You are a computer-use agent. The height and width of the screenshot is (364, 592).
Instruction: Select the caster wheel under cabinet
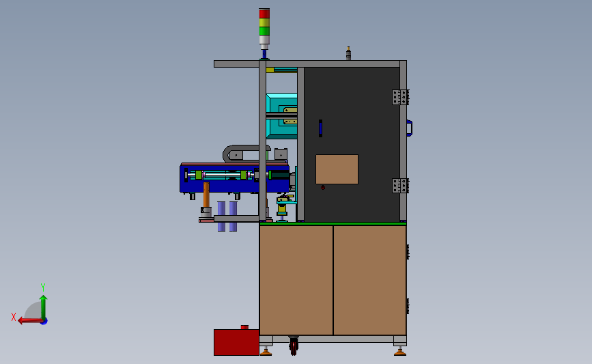point(294,346)
